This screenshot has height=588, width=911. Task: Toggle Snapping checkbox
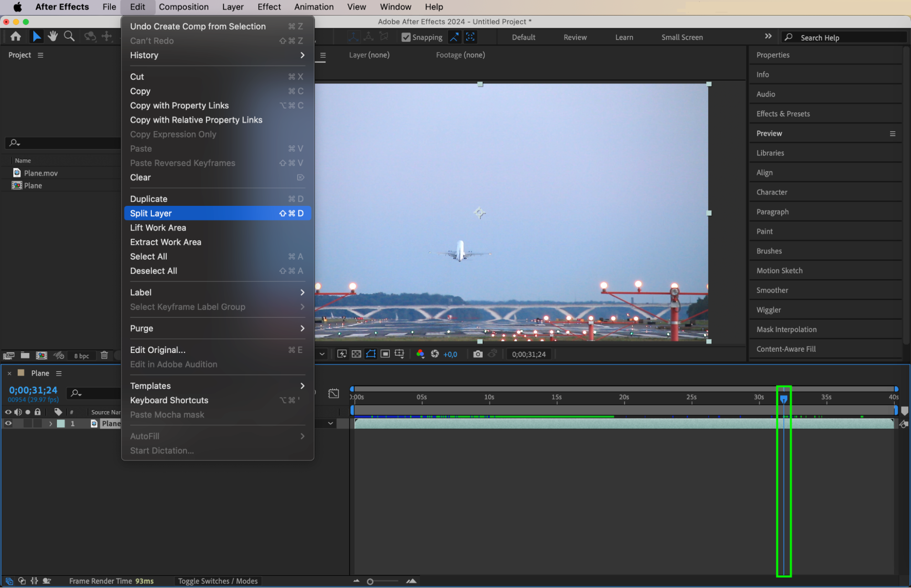click(x=406, y=37)
